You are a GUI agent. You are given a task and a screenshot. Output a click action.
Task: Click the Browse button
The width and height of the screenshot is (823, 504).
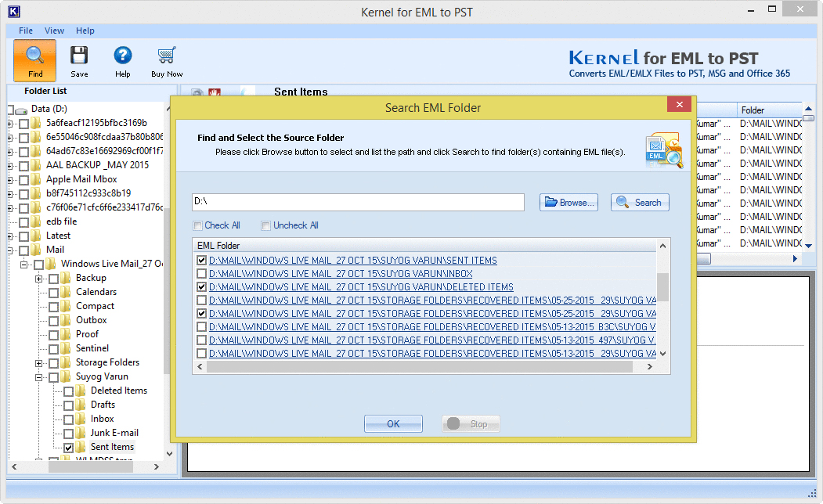tap(569, 203)
